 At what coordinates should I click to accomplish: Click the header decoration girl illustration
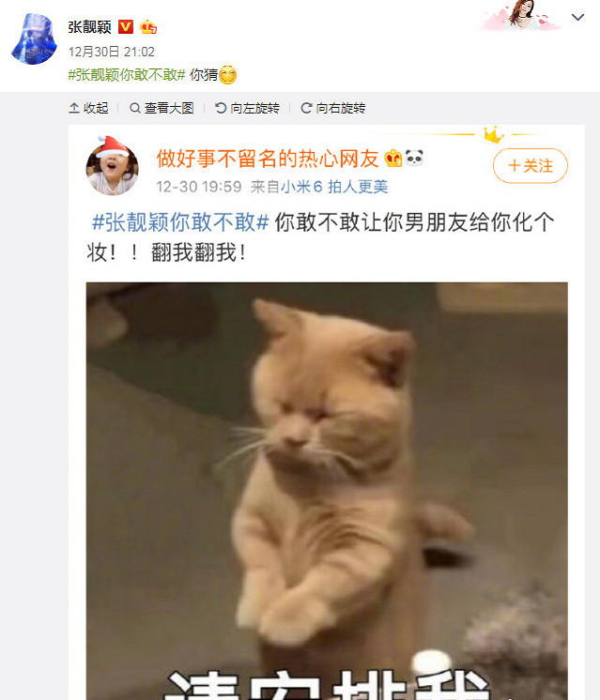[x=521, y=16]
